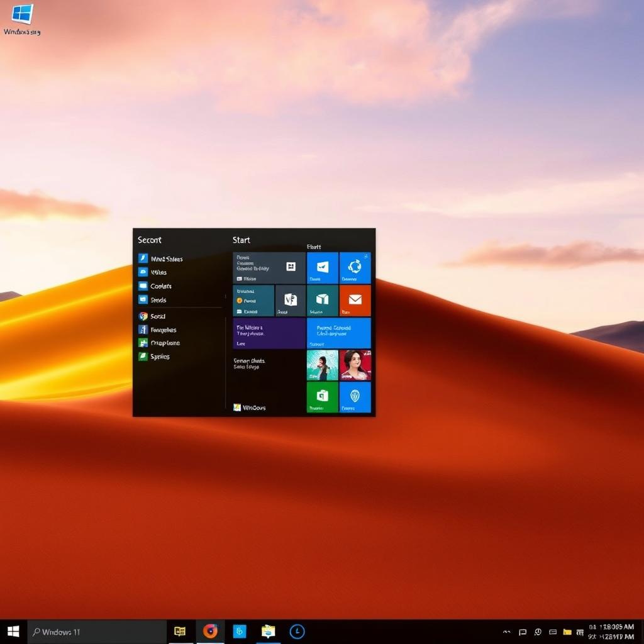The width and height of the screenshot is (644, 644).
Task: Open the file folder app in taskbar
Action: click(x=268, y=631)
